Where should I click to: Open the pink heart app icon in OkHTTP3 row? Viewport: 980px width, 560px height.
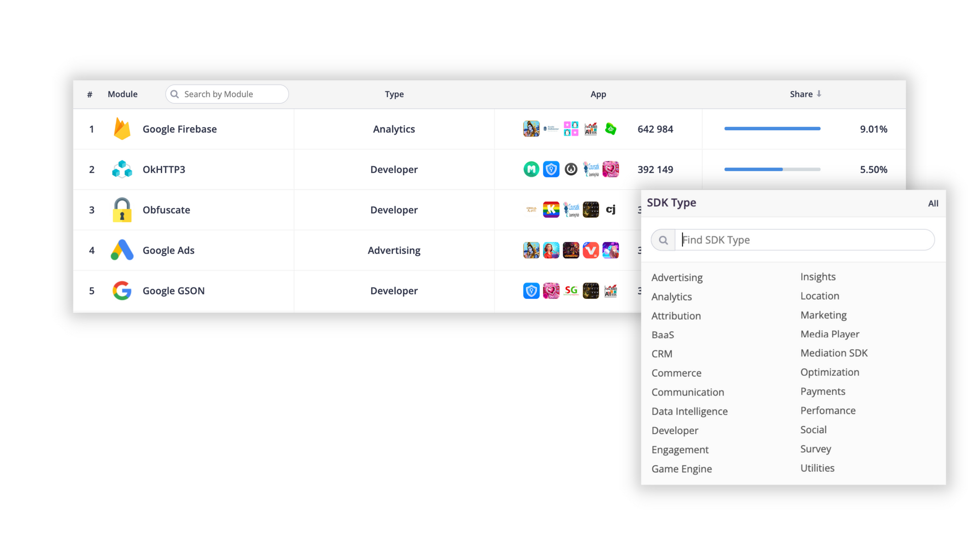[x=611, y=170]
